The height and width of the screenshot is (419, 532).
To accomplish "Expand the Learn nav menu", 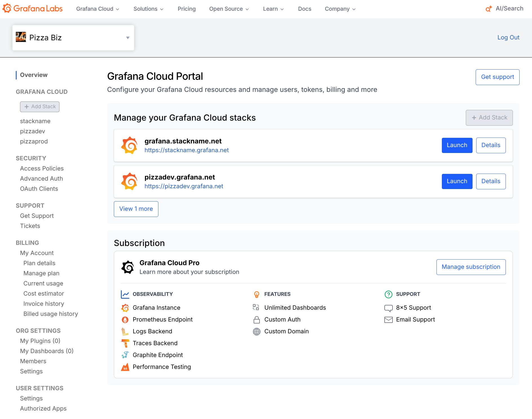I will coord(273,9).
